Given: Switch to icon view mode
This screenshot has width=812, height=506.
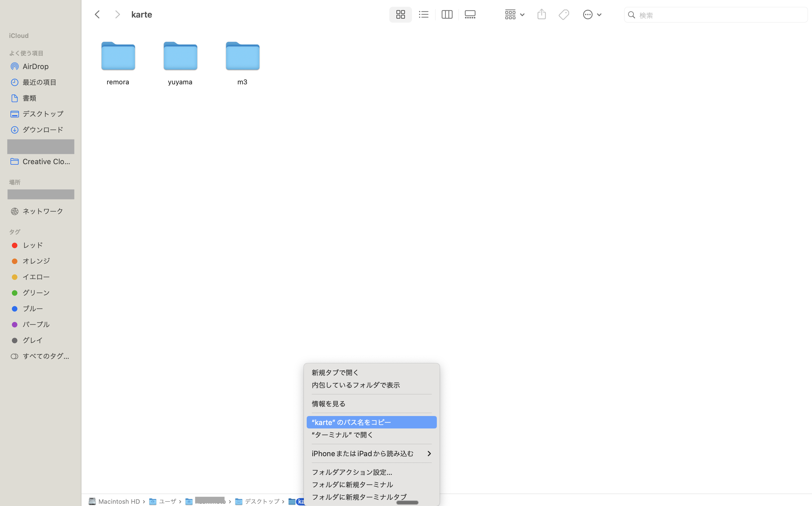Looking at the screenshot, I should click(x=400, y=15).
